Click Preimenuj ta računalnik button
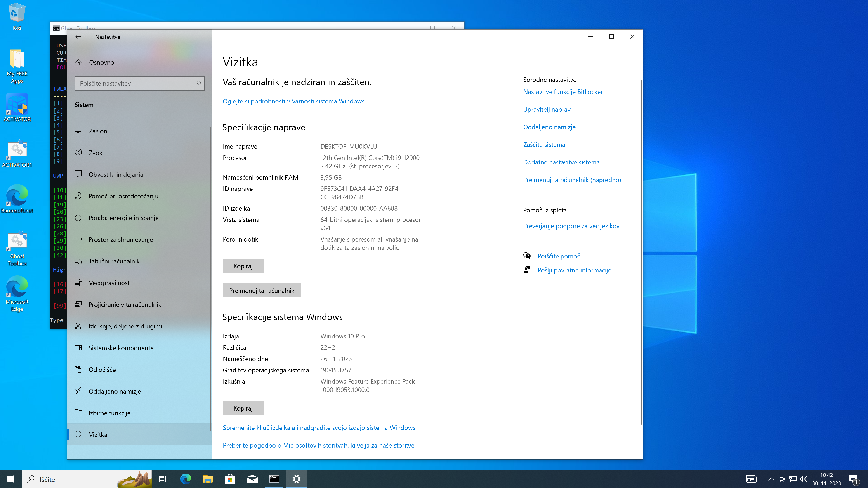 [x=262, y=290]
